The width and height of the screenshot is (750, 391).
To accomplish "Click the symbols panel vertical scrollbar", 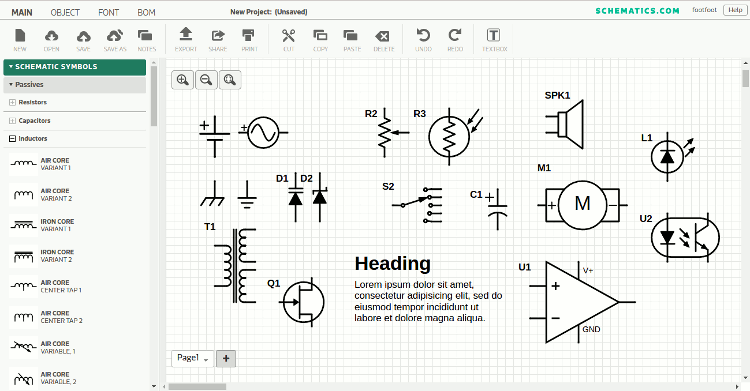I will 154,96.
